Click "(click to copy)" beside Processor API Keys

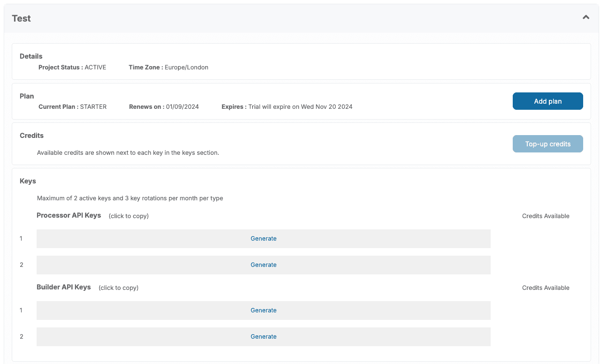coord(129,216)
